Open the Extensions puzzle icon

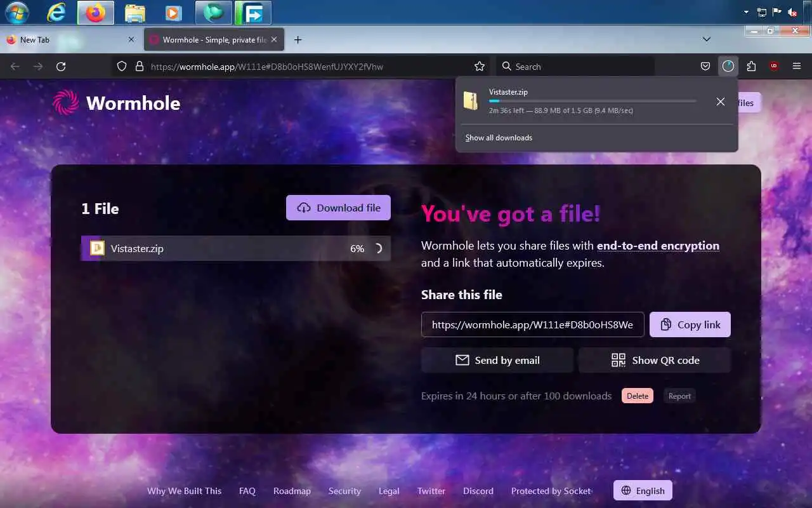tap(751, 66)
